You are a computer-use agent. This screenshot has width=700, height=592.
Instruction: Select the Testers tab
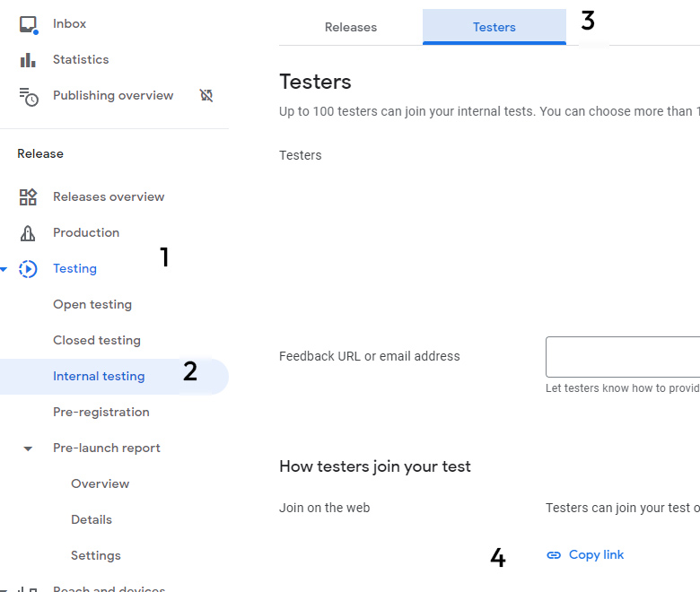pos(494,27)
